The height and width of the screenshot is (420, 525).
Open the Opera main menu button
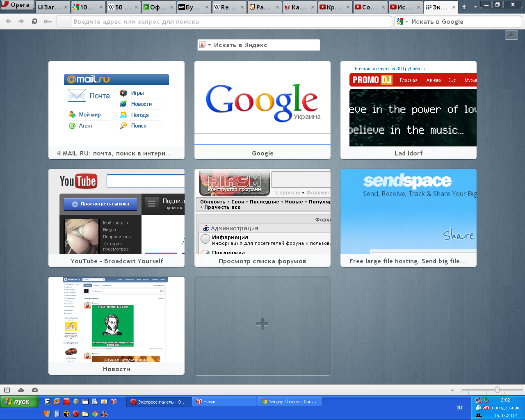click(17, 5)
